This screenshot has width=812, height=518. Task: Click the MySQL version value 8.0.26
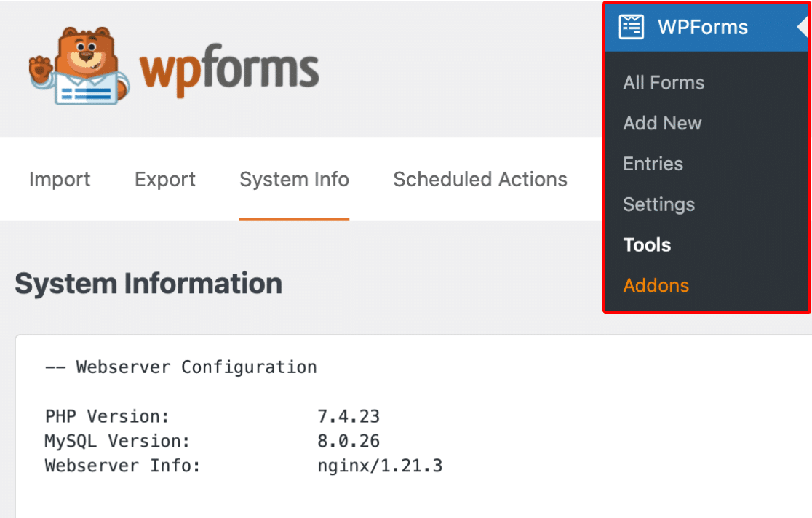coord(349,442)
